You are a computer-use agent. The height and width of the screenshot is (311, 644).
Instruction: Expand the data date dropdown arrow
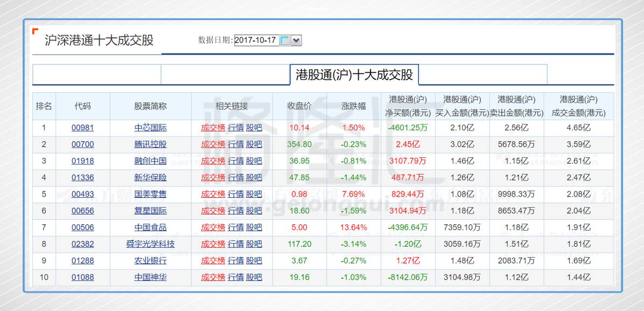click(297, 40)
